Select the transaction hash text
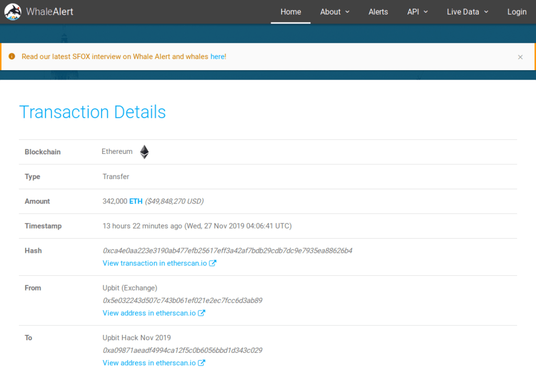The width and height of the screenshot is (536, 392). coord(228,251)
